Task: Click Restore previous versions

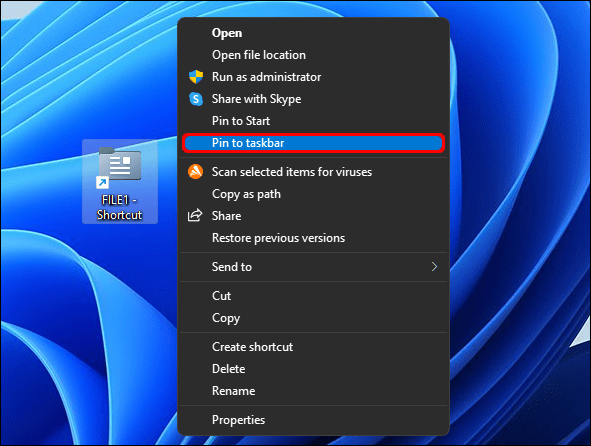Action: click(x=279, y=238)
